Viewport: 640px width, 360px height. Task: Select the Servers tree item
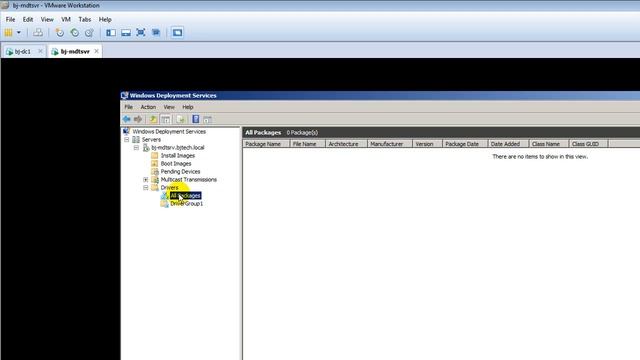pos(151,140)
